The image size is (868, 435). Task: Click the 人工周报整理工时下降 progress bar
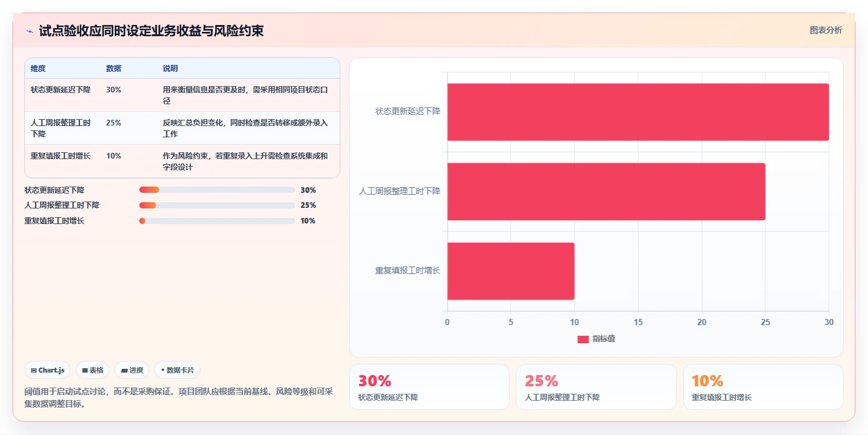point(217,205)
